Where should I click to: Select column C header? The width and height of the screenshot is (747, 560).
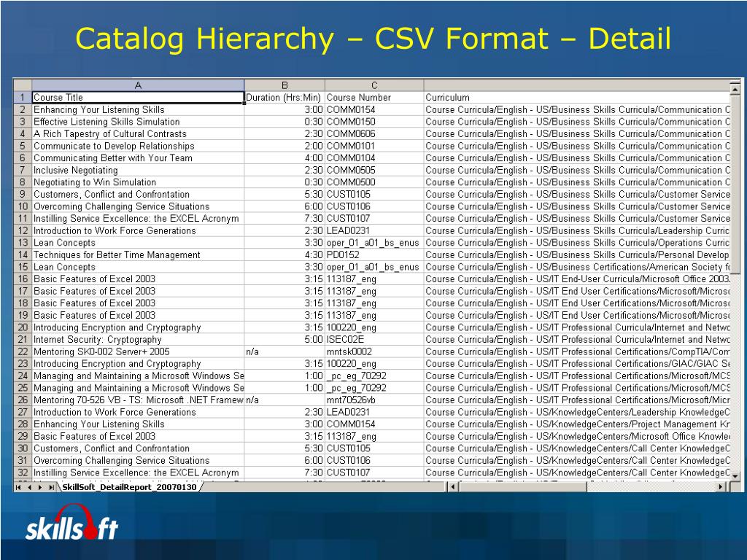point(374,85)
